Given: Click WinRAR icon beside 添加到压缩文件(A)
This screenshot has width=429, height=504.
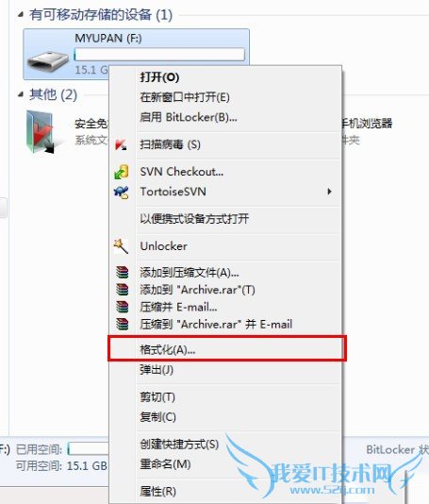Looking at the screenshot, I should tap(122, 272).
